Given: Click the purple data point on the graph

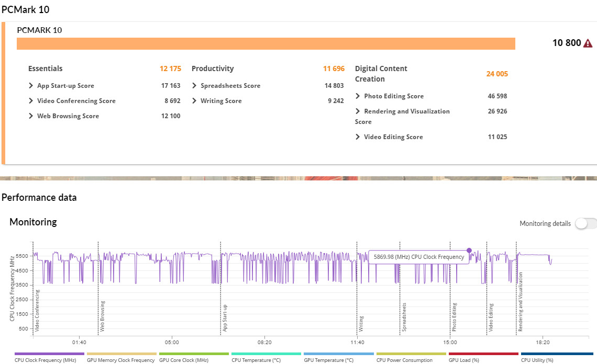Looking at the screenshot, I should click(x=469, y=251).
